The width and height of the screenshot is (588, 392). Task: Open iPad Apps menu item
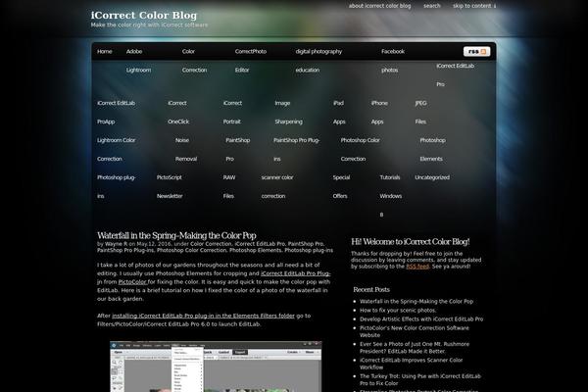point(339,112)
